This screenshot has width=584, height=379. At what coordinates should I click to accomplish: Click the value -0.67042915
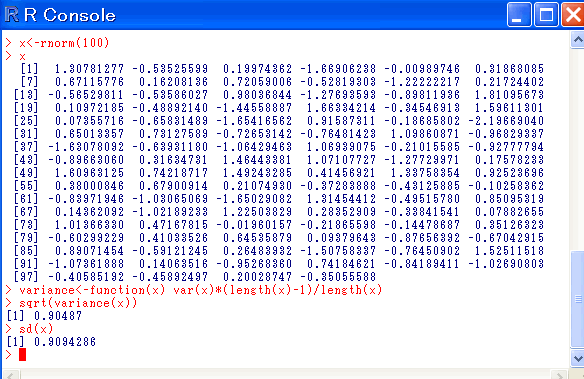click(506, 238)
